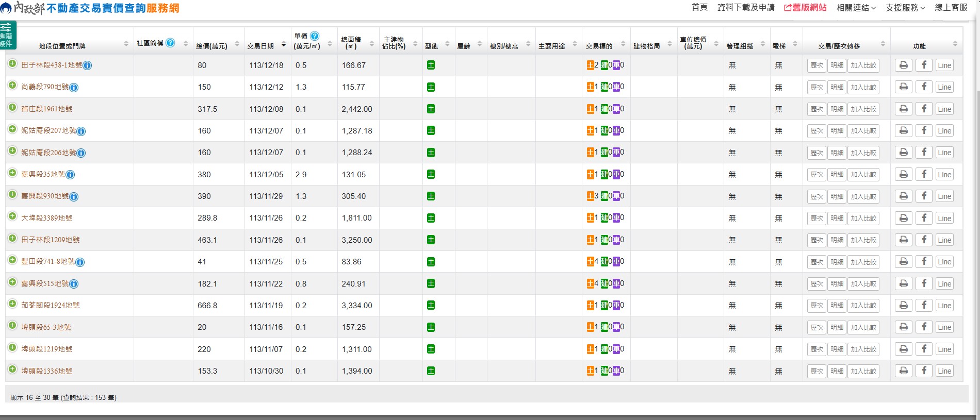Click info icon beside 嘉興段35地號

click(71, 175)
